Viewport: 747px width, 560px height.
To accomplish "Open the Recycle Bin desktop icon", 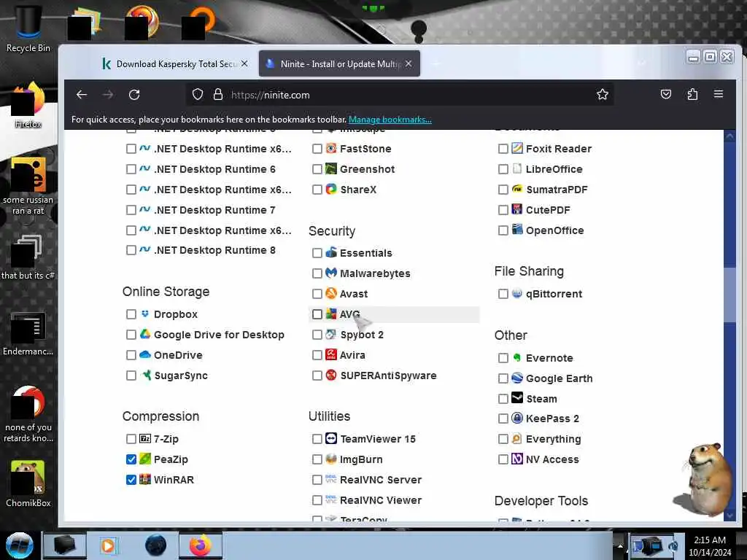I will click(28, 28).
